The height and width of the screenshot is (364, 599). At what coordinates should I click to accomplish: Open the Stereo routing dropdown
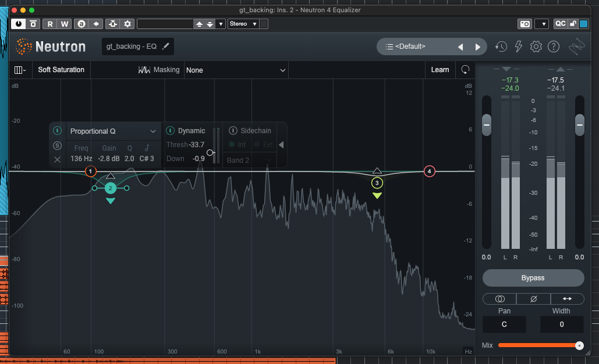[243, 24]
